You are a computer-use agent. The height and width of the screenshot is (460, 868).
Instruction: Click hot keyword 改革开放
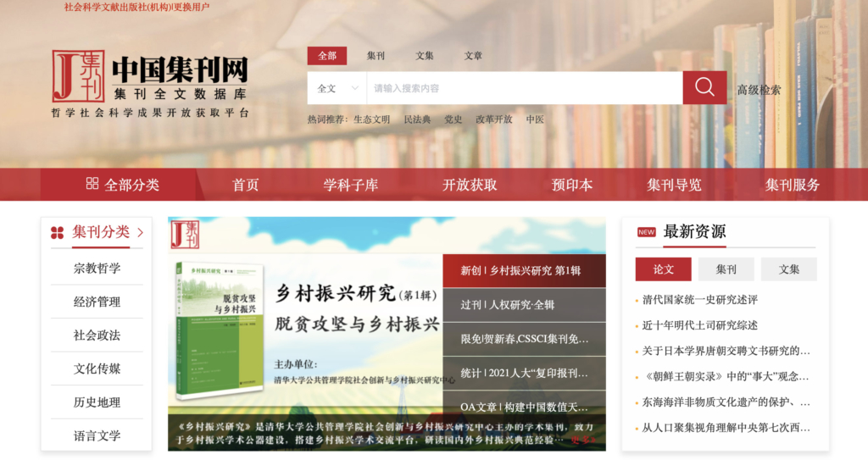(494, 119)
